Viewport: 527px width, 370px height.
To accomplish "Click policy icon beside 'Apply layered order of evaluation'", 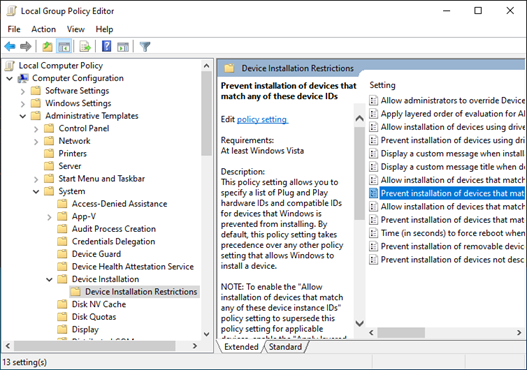I will click(x=373, y=114).
